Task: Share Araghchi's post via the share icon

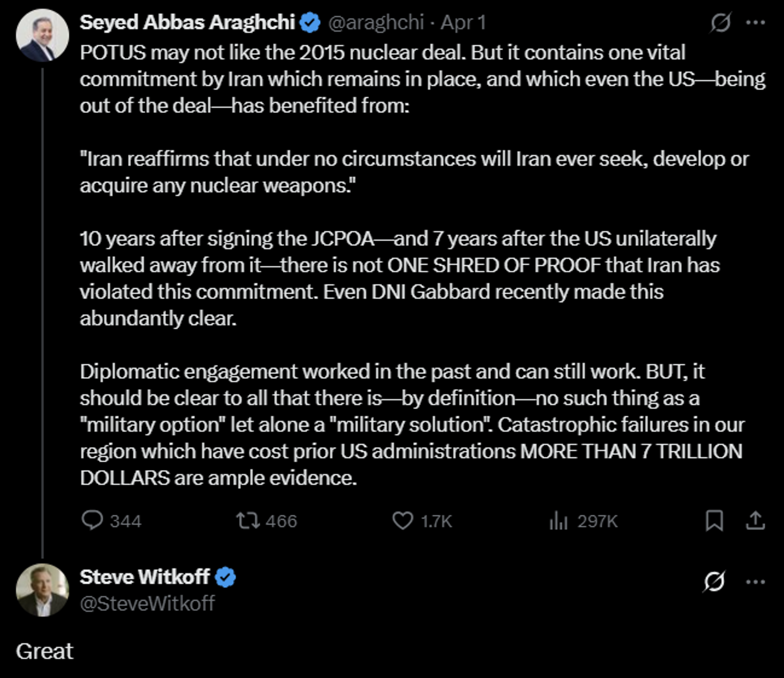Action: click(755, 521)
